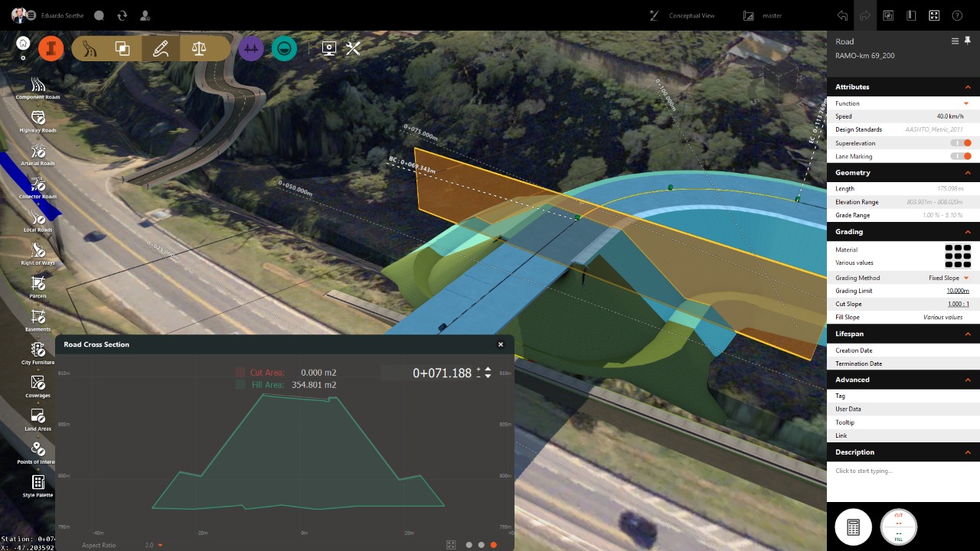
Task: Open the Style Palette
Action: point(38,487)
